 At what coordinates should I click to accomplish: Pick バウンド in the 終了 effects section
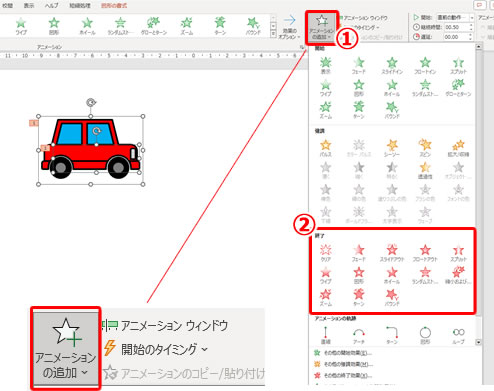392,297
